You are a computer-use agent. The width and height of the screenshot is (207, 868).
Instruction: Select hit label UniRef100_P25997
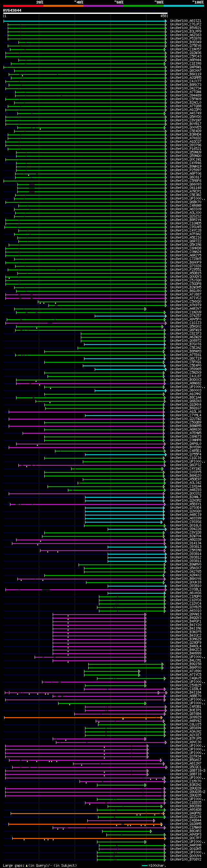pyautogui.click(x=186, y=170)
